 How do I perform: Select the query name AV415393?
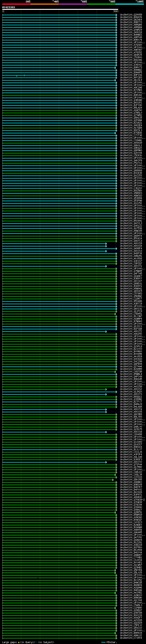click(8, 7)
